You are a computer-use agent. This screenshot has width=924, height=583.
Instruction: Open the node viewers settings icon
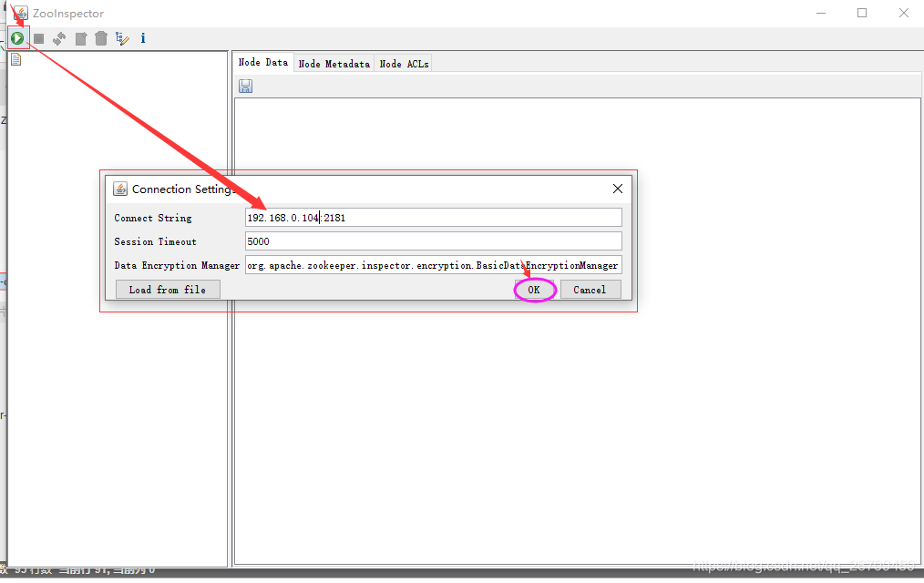[122, 38]
